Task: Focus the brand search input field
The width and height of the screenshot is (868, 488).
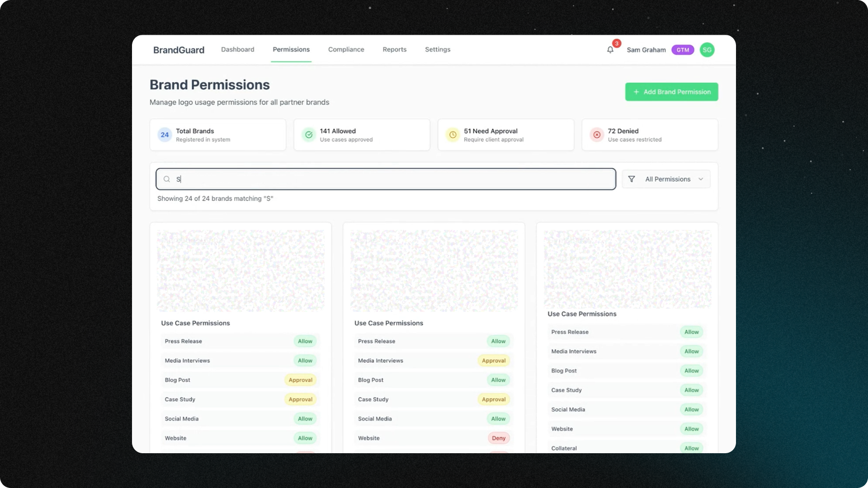Action: point(393,179)
